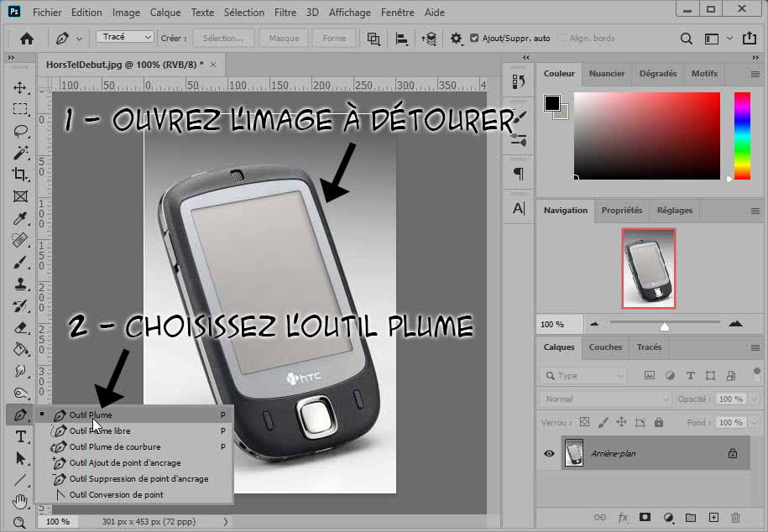Screen dimensions: 768x532
Task: Click the navigator zoom-in mountains button
Action: [735, 324]
